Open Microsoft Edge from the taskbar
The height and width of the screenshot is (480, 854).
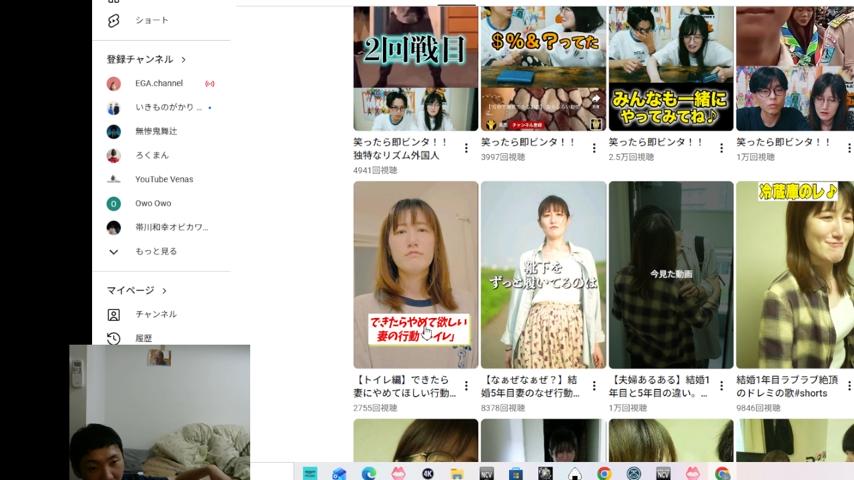pos(369,473)
